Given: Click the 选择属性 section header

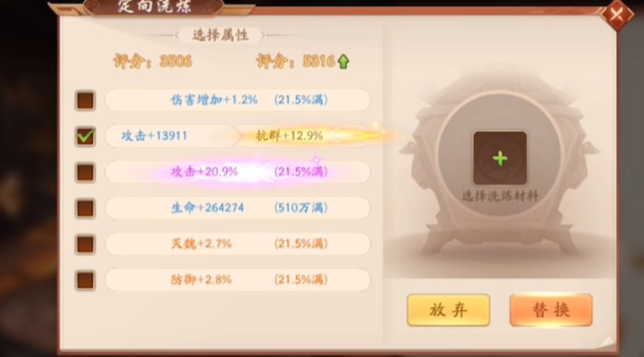Looking at the screenshot, I should tap(220, 35).
